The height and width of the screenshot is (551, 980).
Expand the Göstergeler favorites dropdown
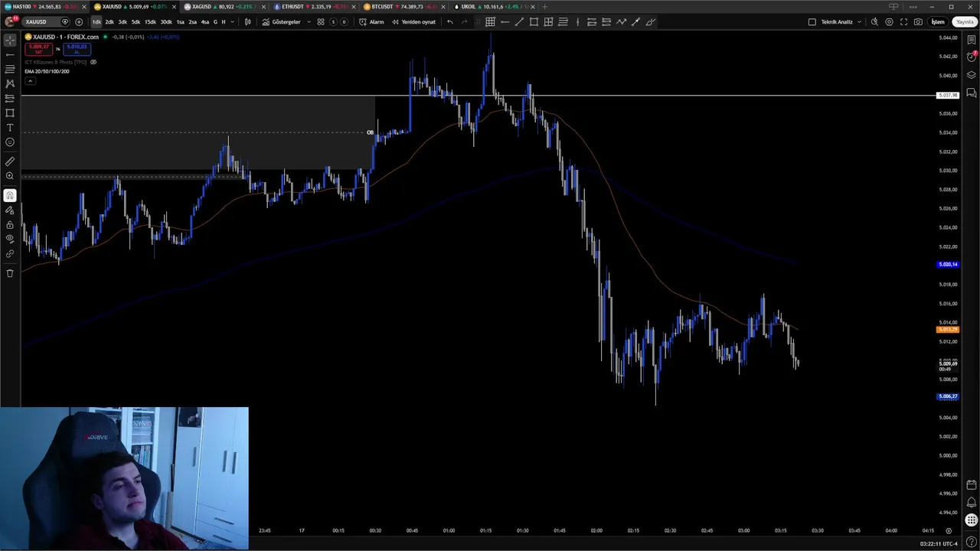(x=309, y=21)
